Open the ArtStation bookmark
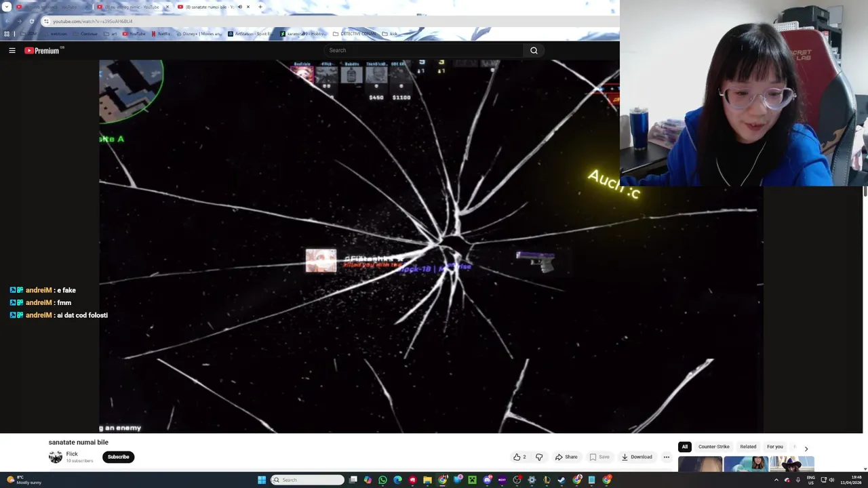This screenshot has width=868, height=488. pos(250,34)
